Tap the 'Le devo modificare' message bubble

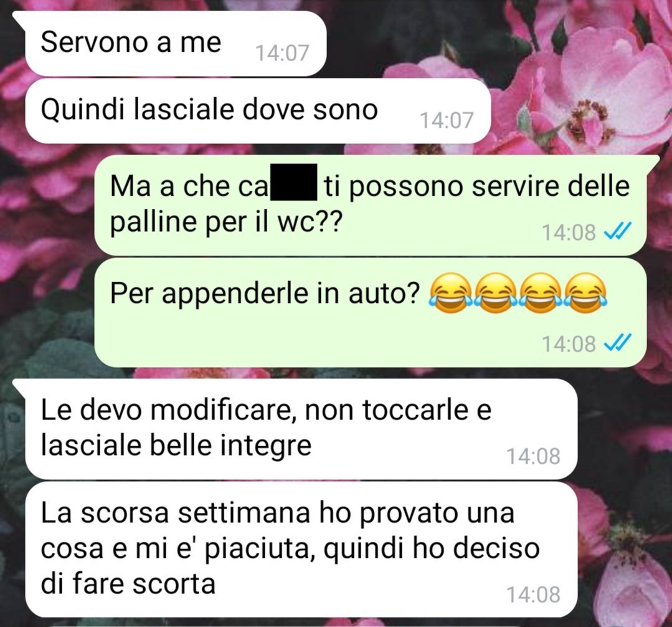301,429
